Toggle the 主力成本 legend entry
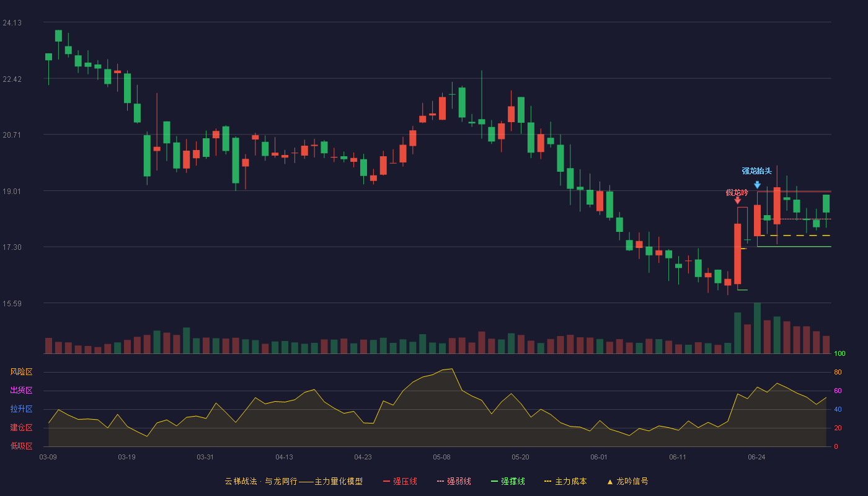868x496 pixels. (565, 481)
